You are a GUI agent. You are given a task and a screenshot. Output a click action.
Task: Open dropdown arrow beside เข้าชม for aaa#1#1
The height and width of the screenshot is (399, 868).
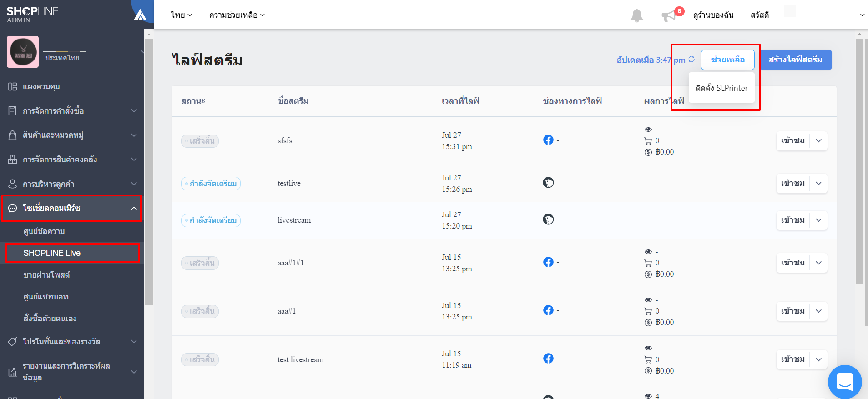point(818,263)
